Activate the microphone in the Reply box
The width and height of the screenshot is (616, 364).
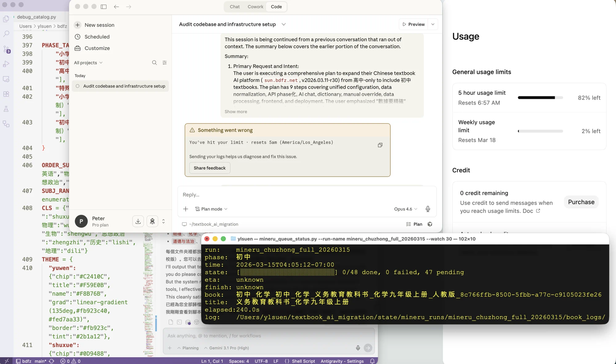point(428,209)
